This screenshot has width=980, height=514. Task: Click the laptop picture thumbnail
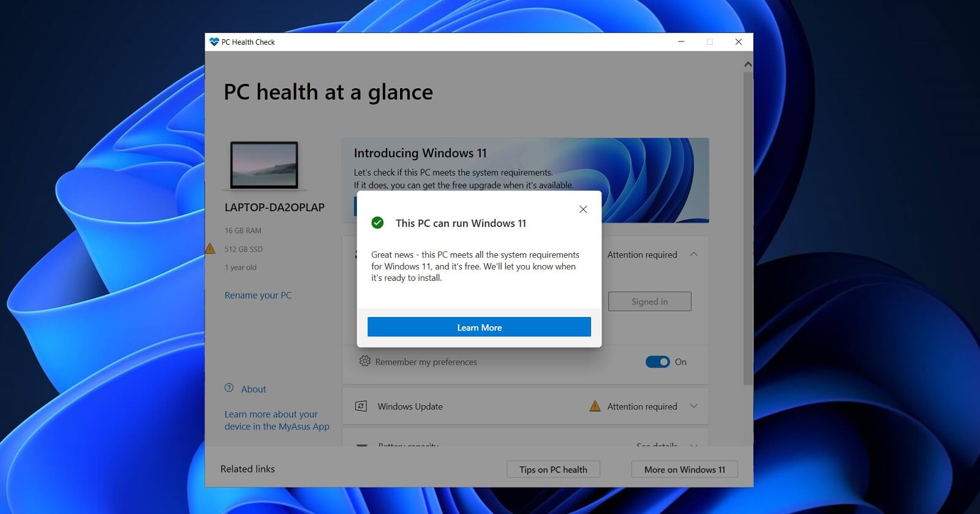(264, 165)
